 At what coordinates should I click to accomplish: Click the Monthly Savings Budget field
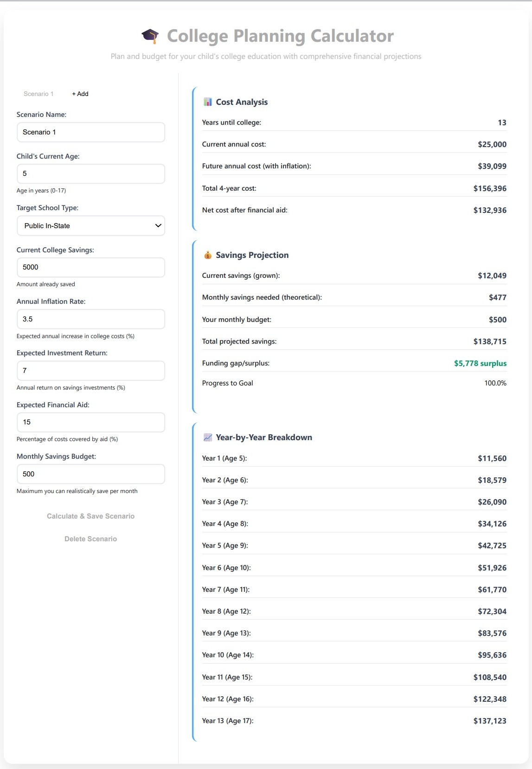pyautogui.click(x=91, y=474)
